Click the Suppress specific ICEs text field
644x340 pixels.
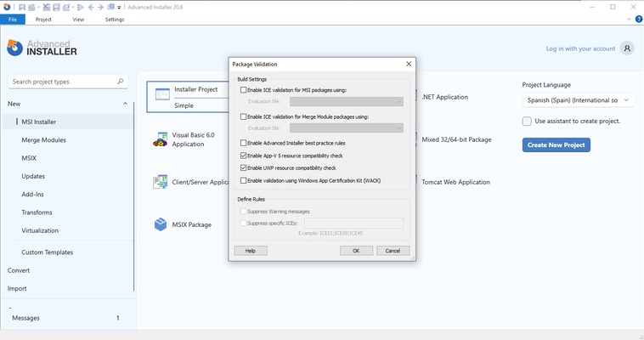pyautogui.click(x=353, y=224)
